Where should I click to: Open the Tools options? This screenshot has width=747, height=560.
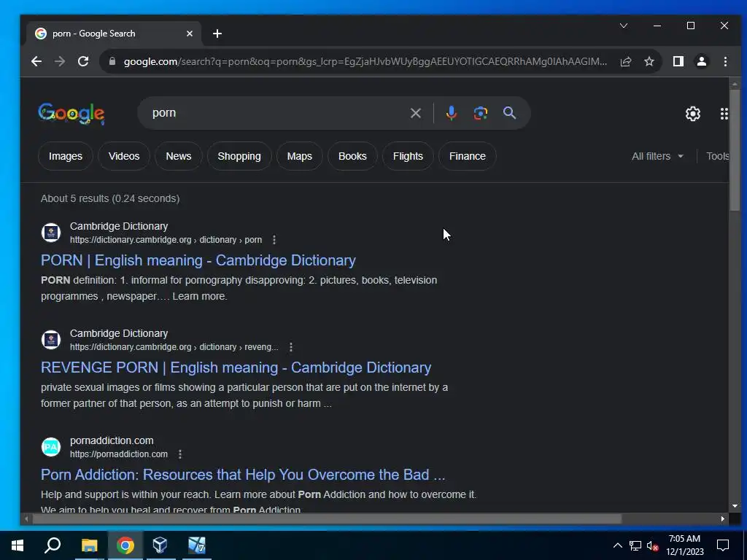717,156
